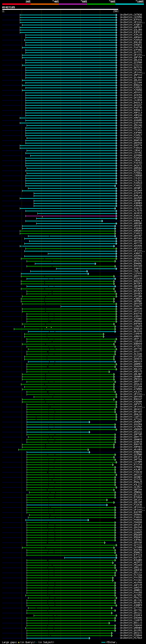Screen dimensions: 146x644
Task: Select label UniRef100_P34783
Action: click(x=131, y=163)
